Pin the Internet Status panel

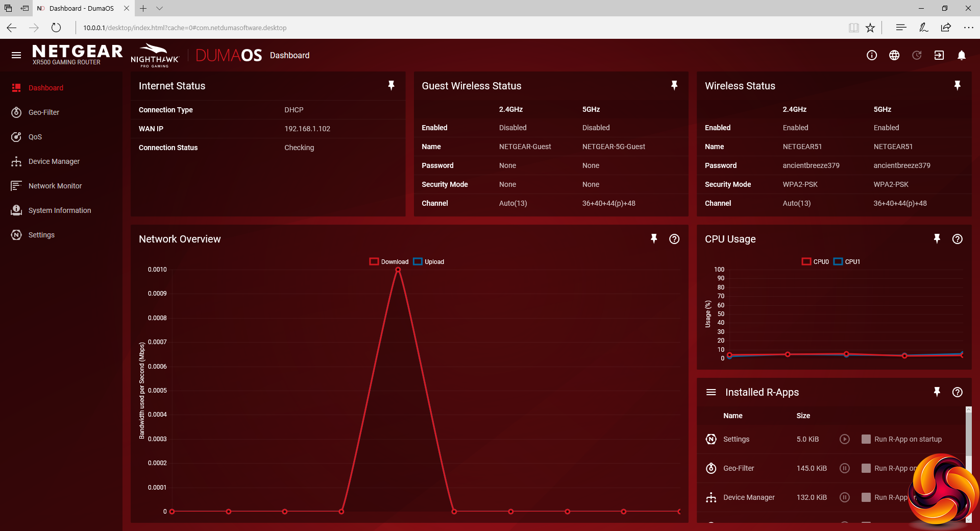pos(391,86)
